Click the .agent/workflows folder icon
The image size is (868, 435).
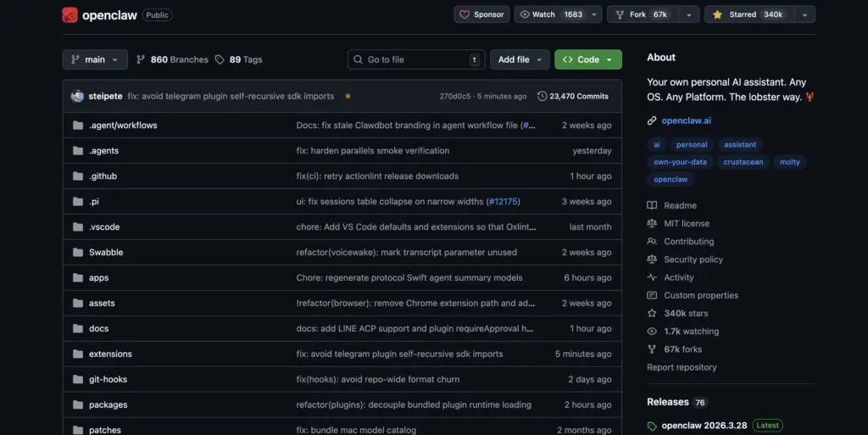[x=78, y=125]
